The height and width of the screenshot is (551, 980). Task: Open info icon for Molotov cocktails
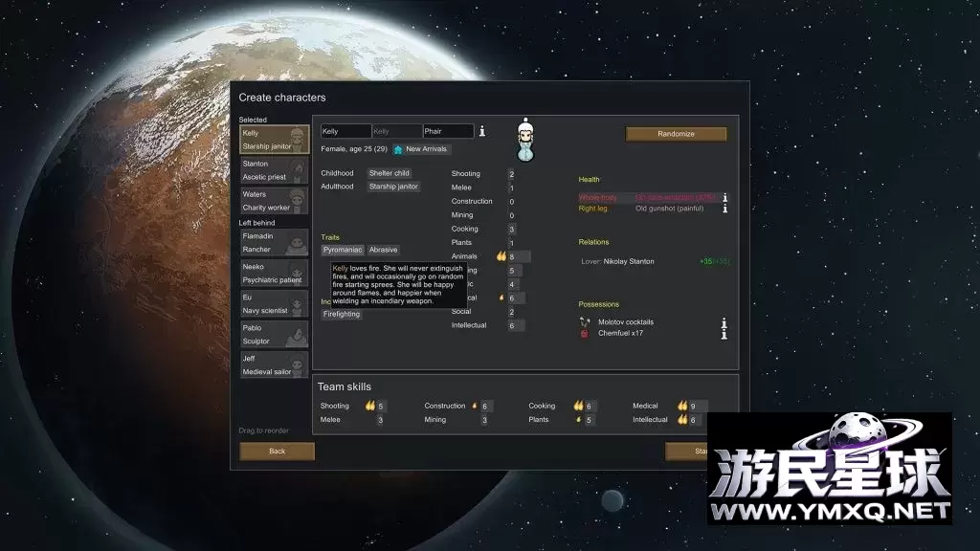724,323
